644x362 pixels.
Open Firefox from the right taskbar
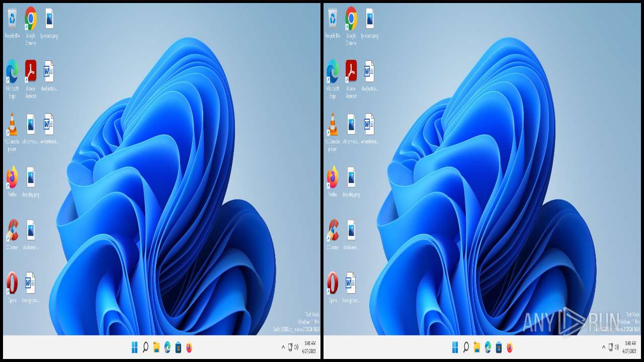click(x=510, y=347)
